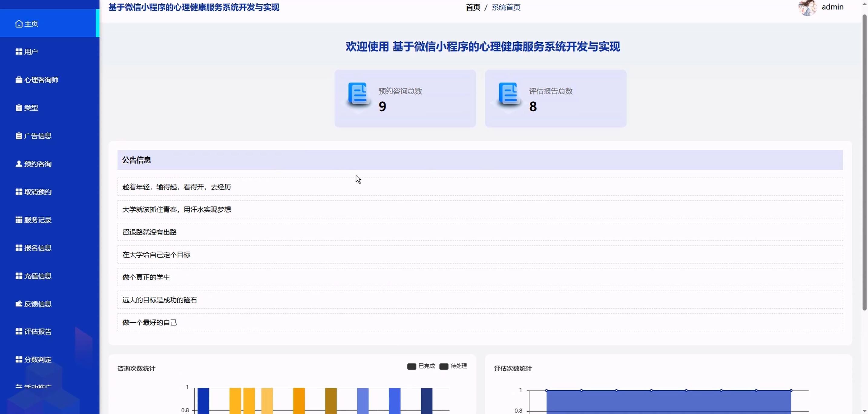Go to 评估报告 in the sidebar

tap(38, 331)
